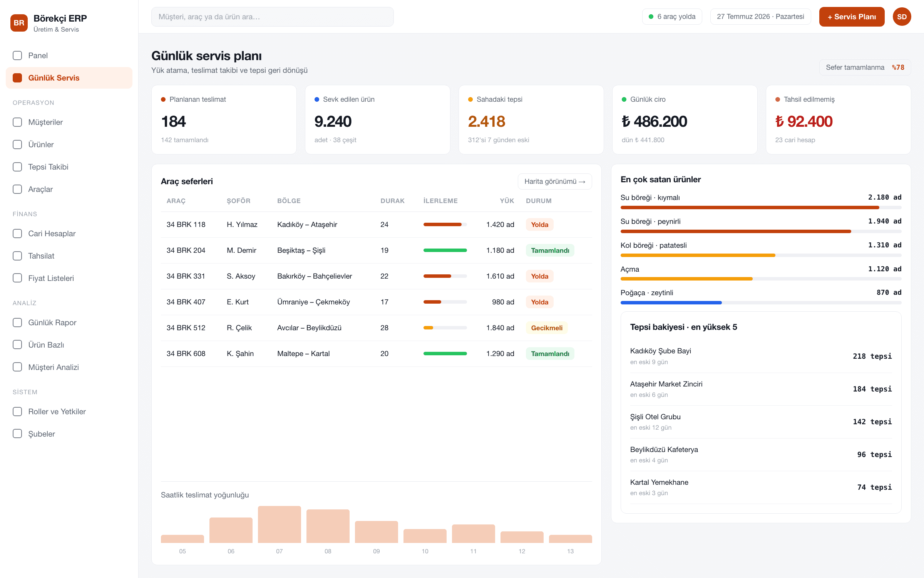Open Harita görünümü map view
The height and width of the screenshot is (578, 924).
point(555,181)
